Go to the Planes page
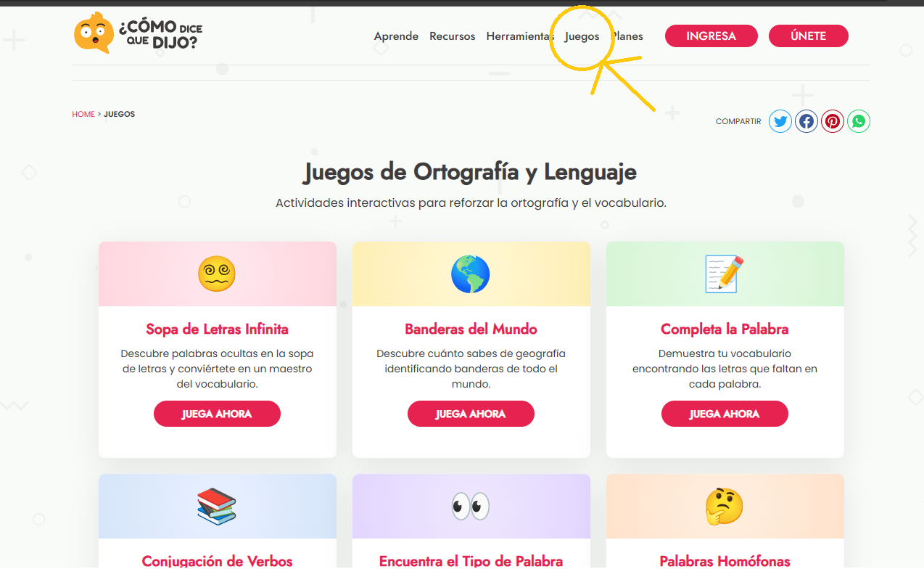This screenshot has height=569, width=924. (630, 36)
